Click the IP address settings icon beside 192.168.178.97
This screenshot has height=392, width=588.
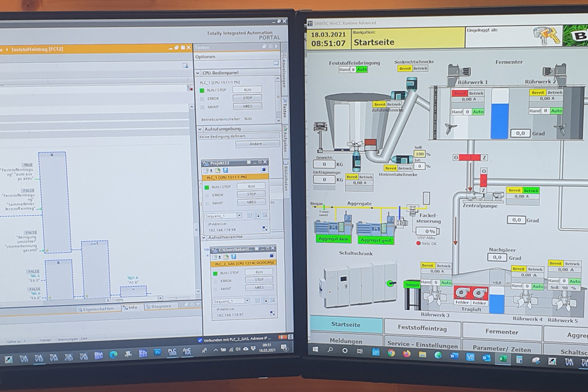(272, 313)
